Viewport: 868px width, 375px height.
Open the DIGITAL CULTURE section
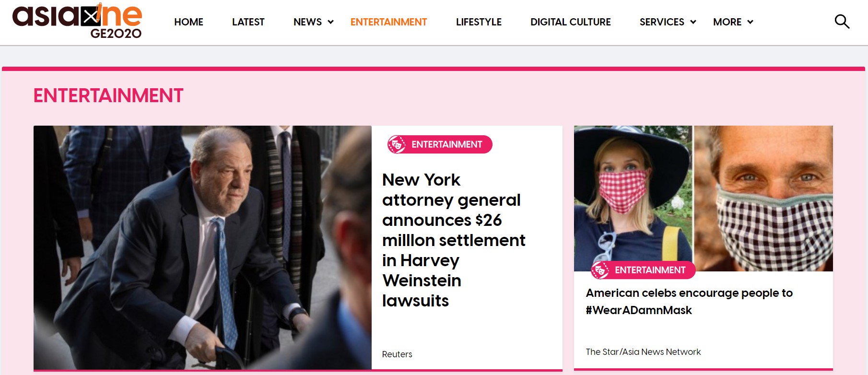[x=570, y=22]
